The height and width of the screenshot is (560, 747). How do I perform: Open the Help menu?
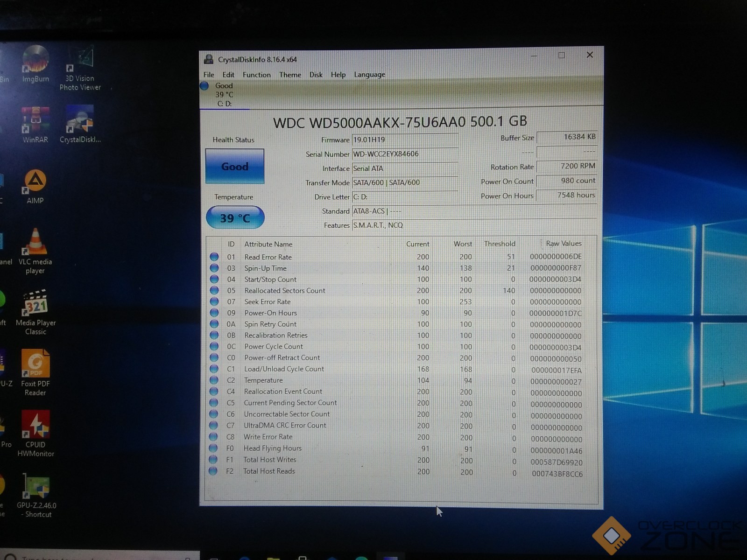tap(338, 75)
